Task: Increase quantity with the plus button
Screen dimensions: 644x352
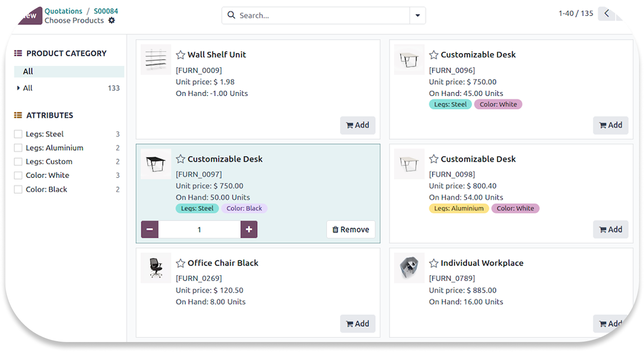Action: (249, 230)
